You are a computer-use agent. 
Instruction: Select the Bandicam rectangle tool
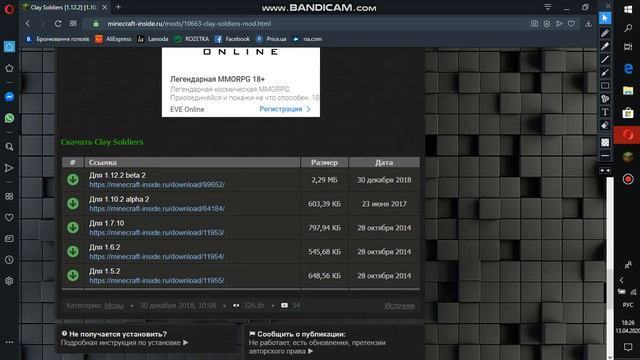pos(605,86)
